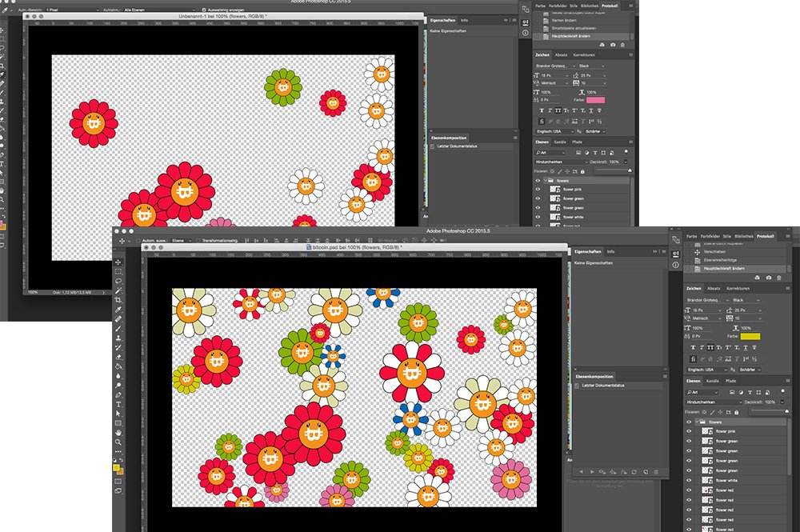This screenshot has height=532, width=800.
Task: Collapse the flowers group arrow in front window layers
Action: [697, 422]
